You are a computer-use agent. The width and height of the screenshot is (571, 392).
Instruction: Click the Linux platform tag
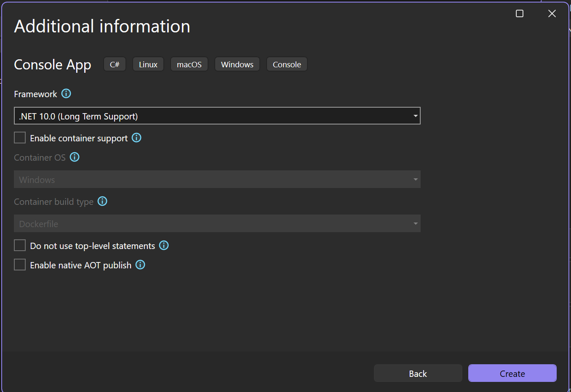coord(148,64)
